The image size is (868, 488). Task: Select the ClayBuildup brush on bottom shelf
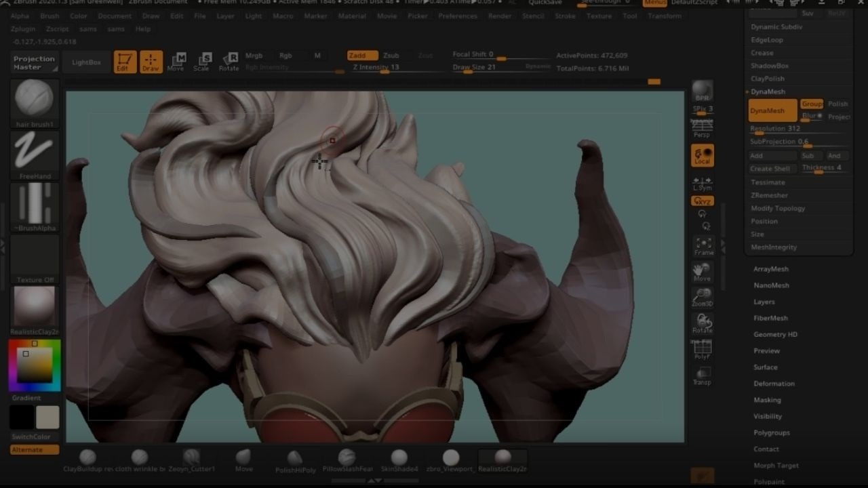pyautogui.click(x=87, y=458)
